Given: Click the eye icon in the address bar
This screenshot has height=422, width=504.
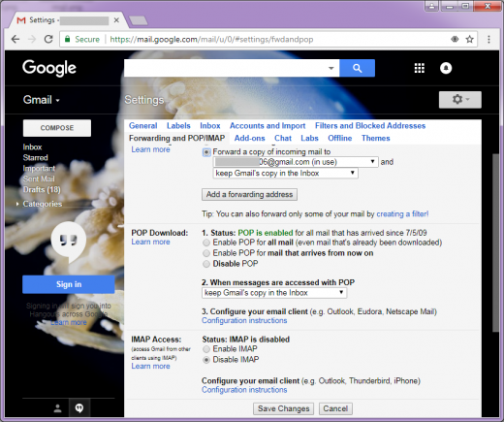Looking at the screenshot, I should point(455,40).
